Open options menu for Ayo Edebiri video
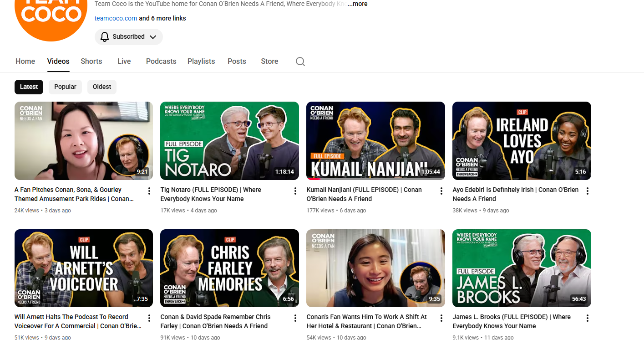 coord(588,191)
